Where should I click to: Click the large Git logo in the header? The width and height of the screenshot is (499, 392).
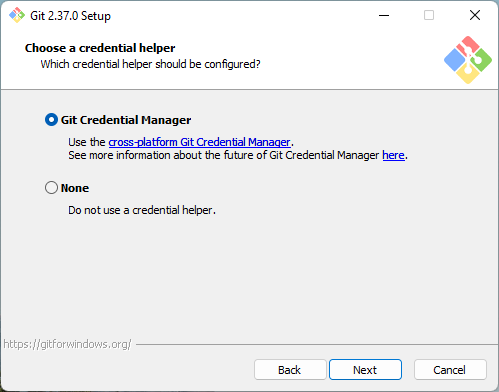coord(468,60)
